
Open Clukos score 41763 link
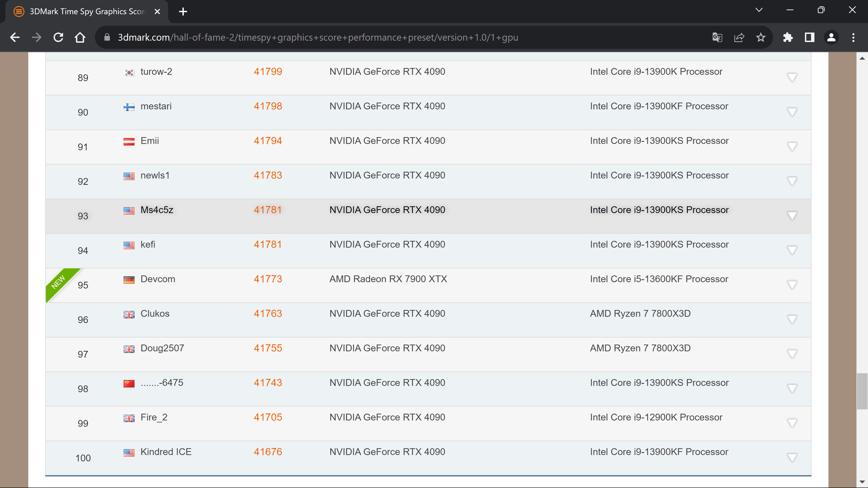268,314
